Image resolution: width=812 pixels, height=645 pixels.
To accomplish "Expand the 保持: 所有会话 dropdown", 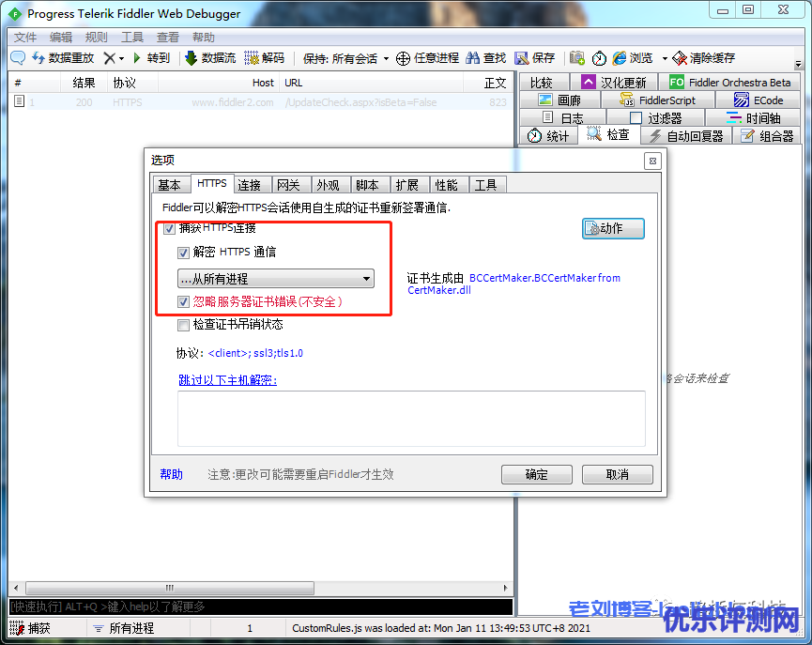I will pos(345,58).
